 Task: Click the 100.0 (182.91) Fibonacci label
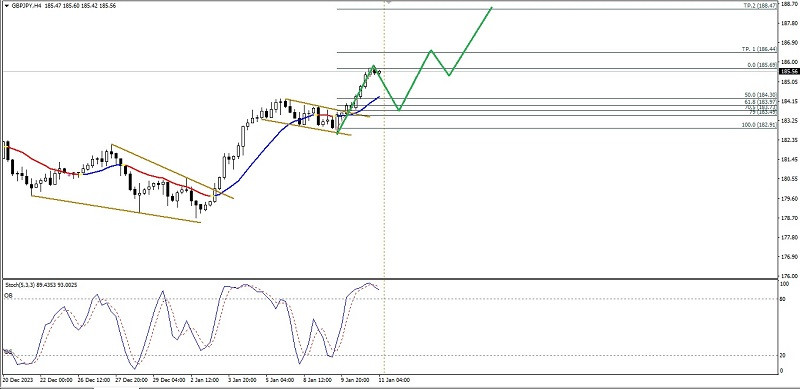pyautogui.click(x=760, y=125)
